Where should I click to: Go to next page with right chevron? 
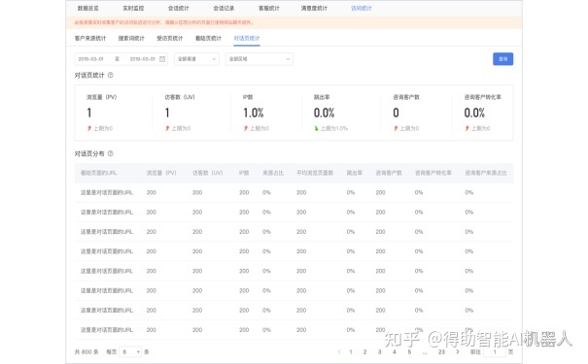(458, 351)
